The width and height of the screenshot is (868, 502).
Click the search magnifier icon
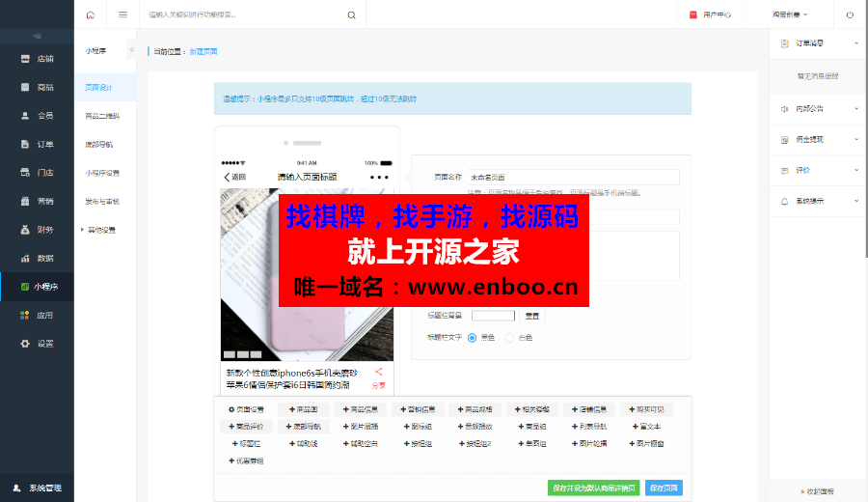[x=351, y=14]
